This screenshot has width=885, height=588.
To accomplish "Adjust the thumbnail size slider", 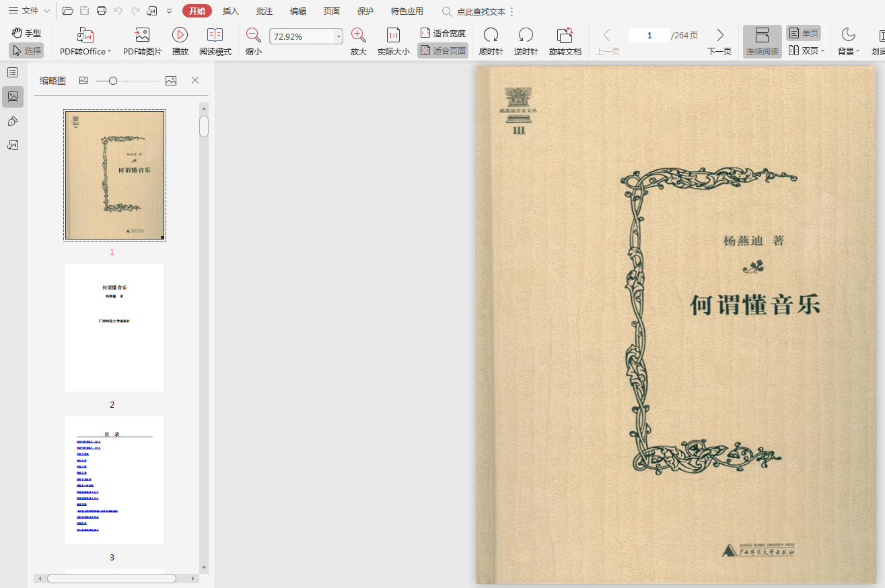I will click(x=113, y=81).
